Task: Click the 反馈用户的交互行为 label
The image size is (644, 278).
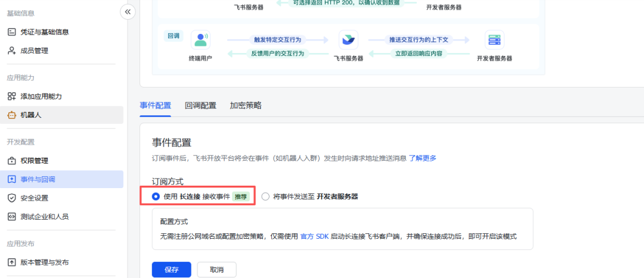Action: coord(278,54)
